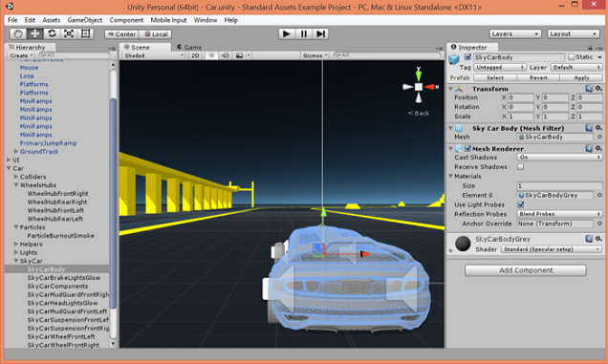Open the Gizmos dropdown

click(x=315, y=55)
